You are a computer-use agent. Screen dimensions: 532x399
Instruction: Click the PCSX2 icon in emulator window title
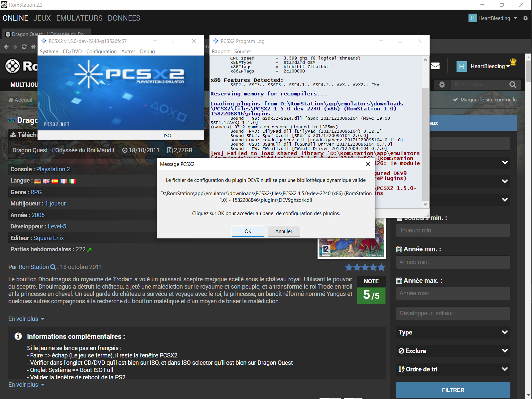click(44, 41)
